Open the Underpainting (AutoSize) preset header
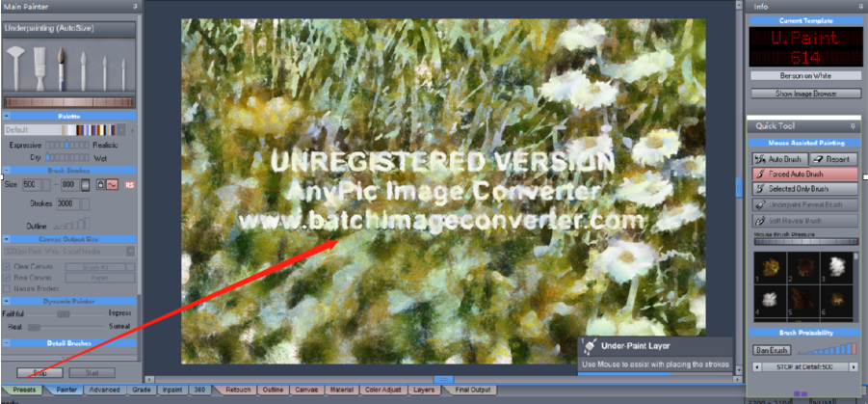The height and width of the screenshot is (404, 868). pos(69,28)
